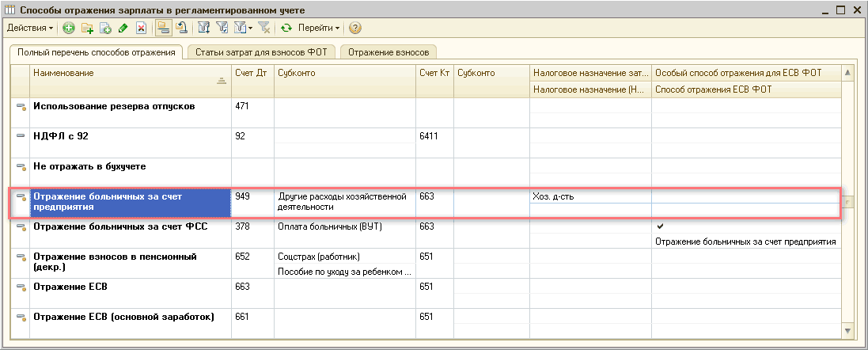Click the Счет Кт column header
Image resolution: width=868 pixels, height=350 pixels.
[x=434, y=81]
